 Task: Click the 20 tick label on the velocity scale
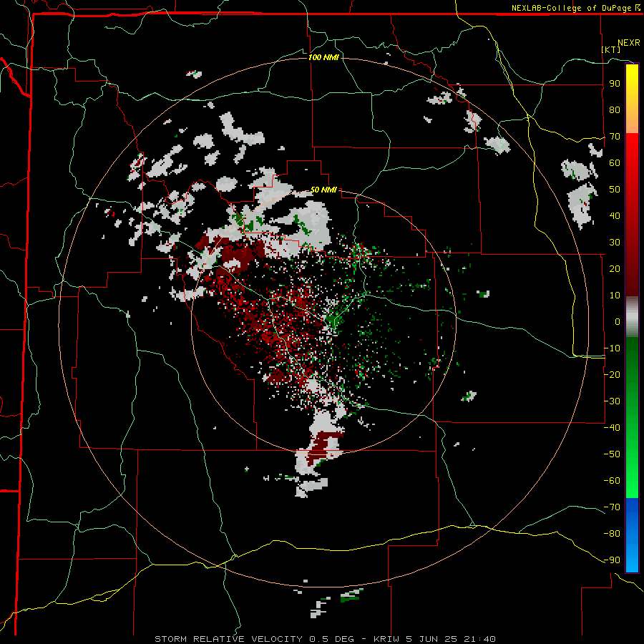tap(615, 269)
